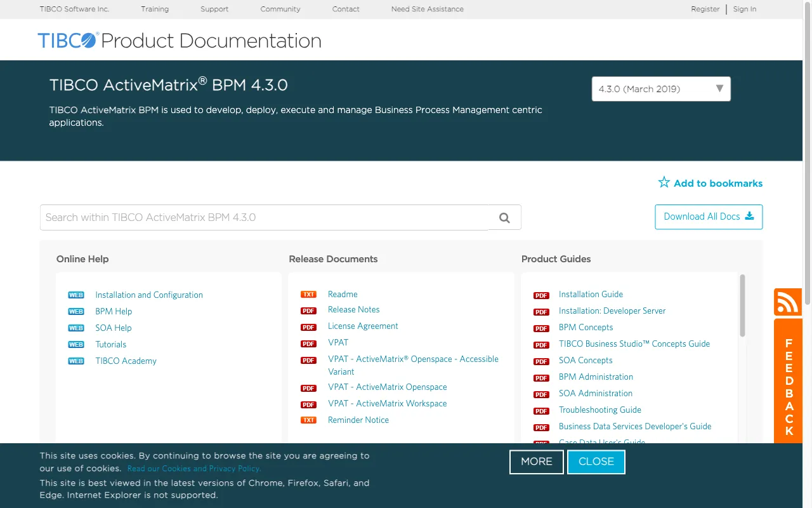Click PDF icon beside BPM Concepts
Screen dimensions: 812x508
point(541,329)
